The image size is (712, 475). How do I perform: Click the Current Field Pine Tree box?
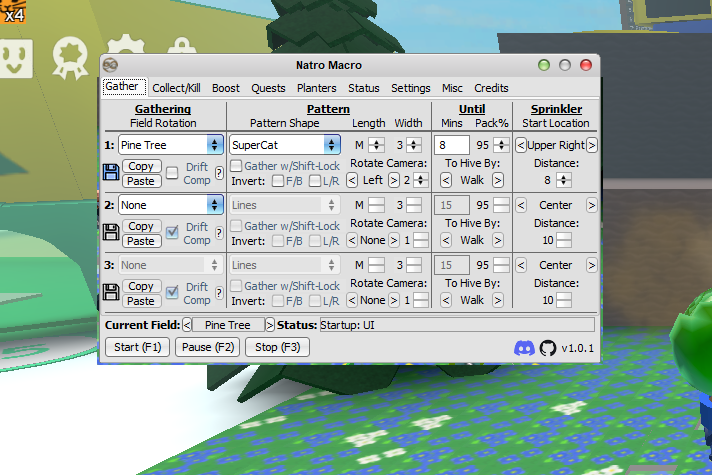point(228,325)
